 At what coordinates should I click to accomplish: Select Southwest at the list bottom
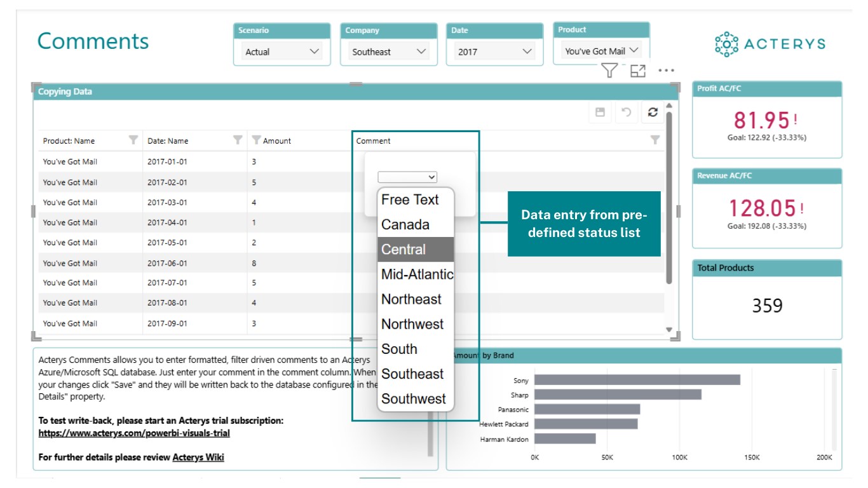click(x=416, y=398)
